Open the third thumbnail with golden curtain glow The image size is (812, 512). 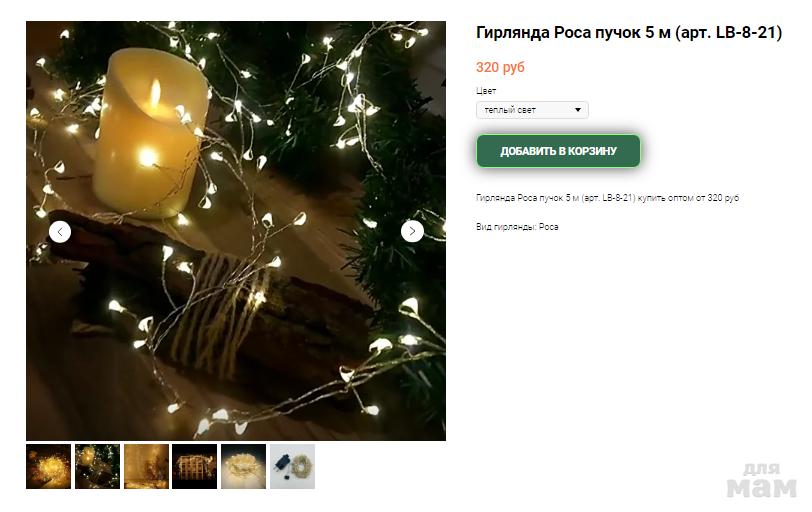click(146, 466)
